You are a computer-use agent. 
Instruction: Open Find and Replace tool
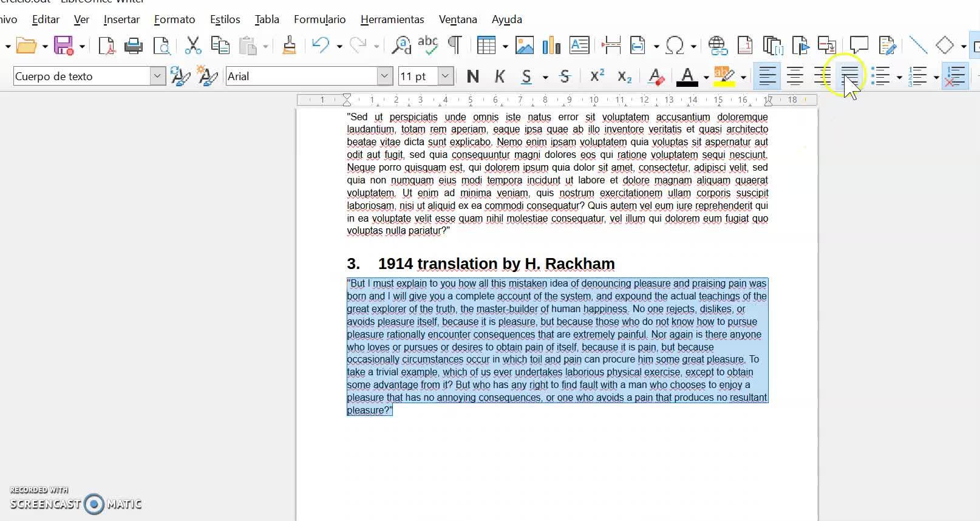tap(401, 46)
